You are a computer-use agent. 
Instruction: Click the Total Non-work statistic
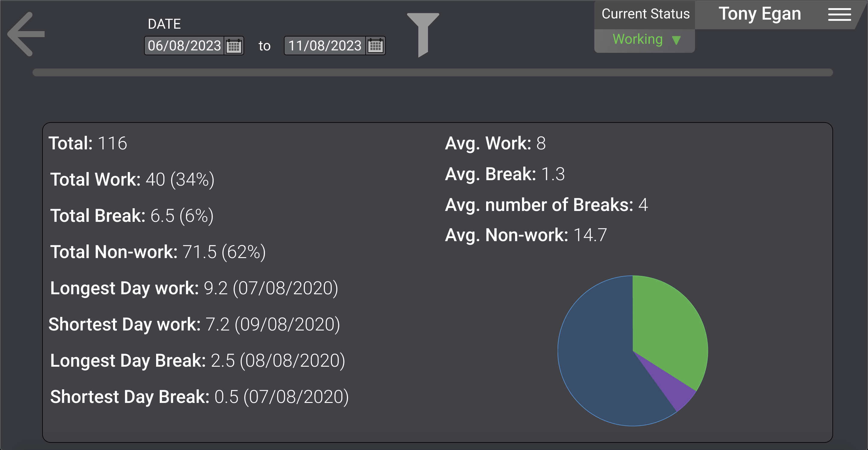click(158, 252)
